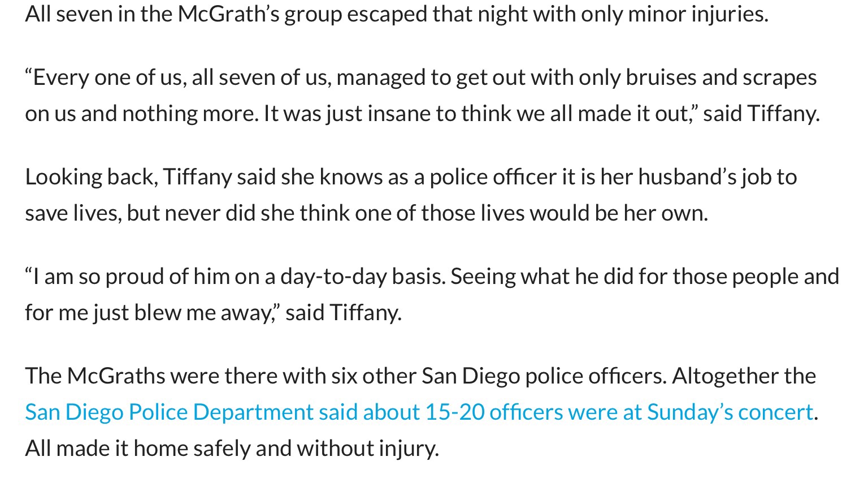Click "said Tiffany" after the proud quote

click(x=343, y=313)
